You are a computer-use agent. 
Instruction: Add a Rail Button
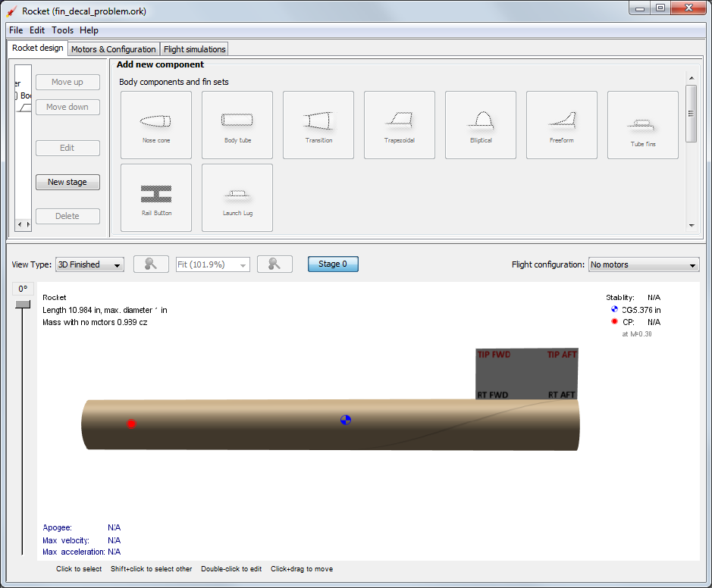click(155, 197)
